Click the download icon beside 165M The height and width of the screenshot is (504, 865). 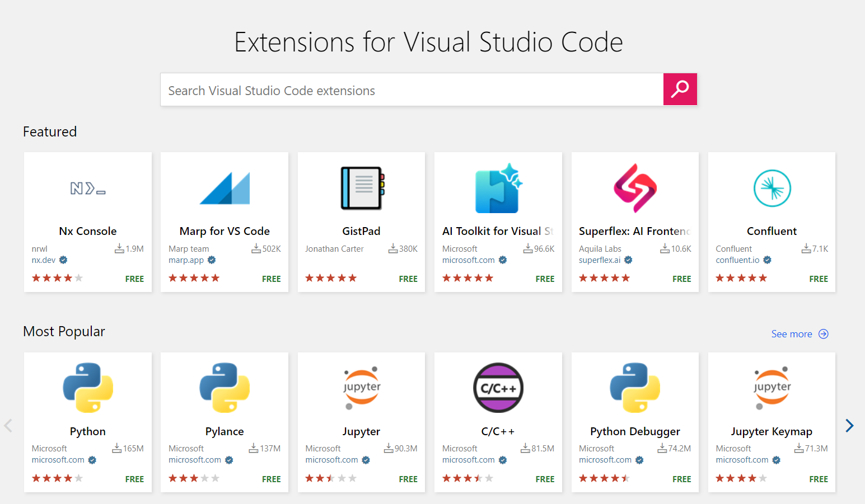[x=116, y=448]
